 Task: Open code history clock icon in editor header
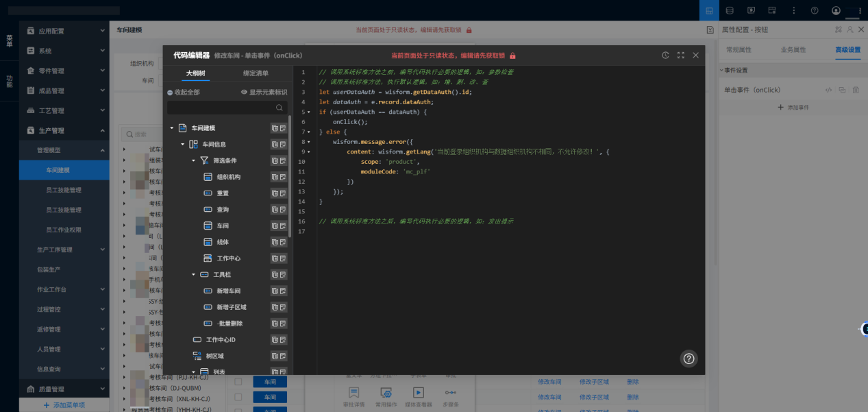coord(665,56)
